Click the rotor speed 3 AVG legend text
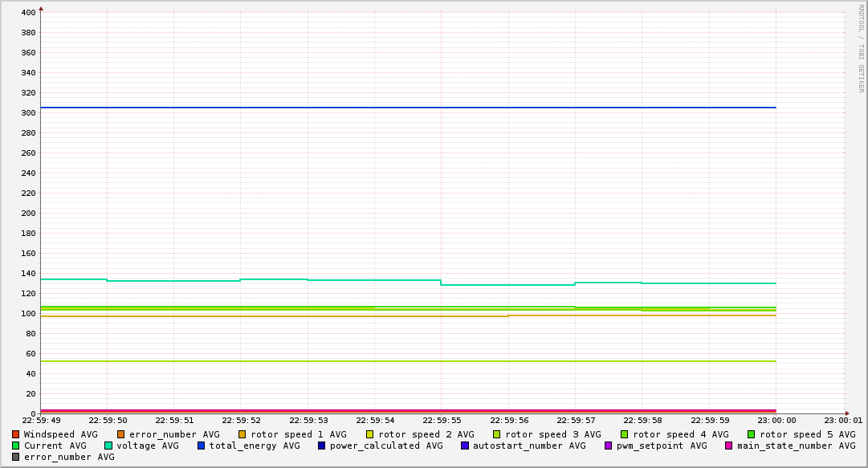Image resolution: width=868 pixels, height=468 pixels. 552,434
